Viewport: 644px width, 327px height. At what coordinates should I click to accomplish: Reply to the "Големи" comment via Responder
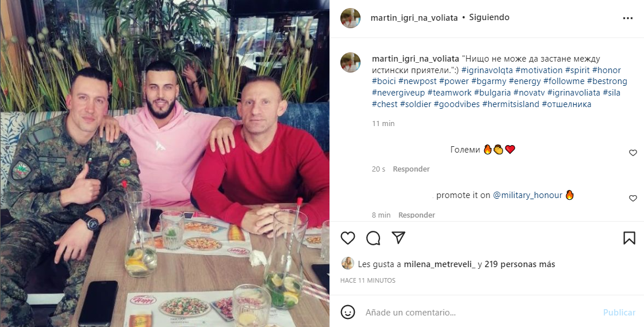pos(411,169)
